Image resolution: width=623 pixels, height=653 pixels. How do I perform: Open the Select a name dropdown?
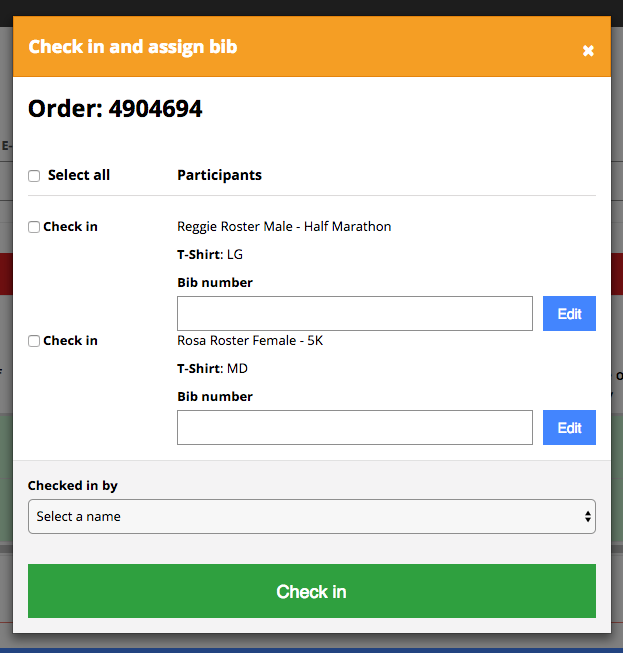[x=311, y=517]
